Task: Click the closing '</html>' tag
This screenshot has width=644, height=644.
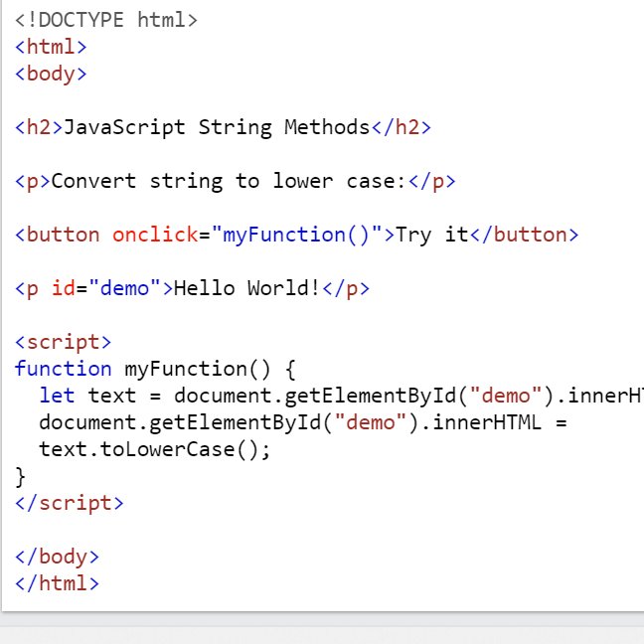Action: (x=57, y=583)
